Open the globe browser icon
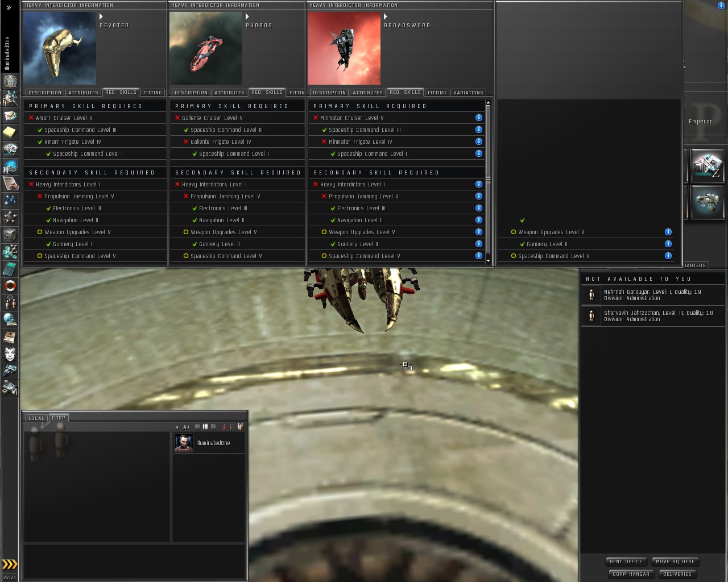 pyautogui.click(x=10, y=320)
